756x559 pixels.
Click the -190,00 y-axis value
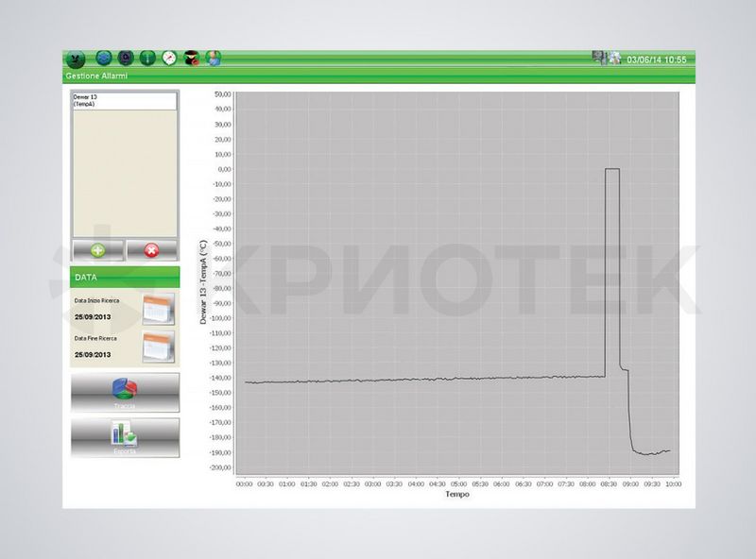click(221, 452)
